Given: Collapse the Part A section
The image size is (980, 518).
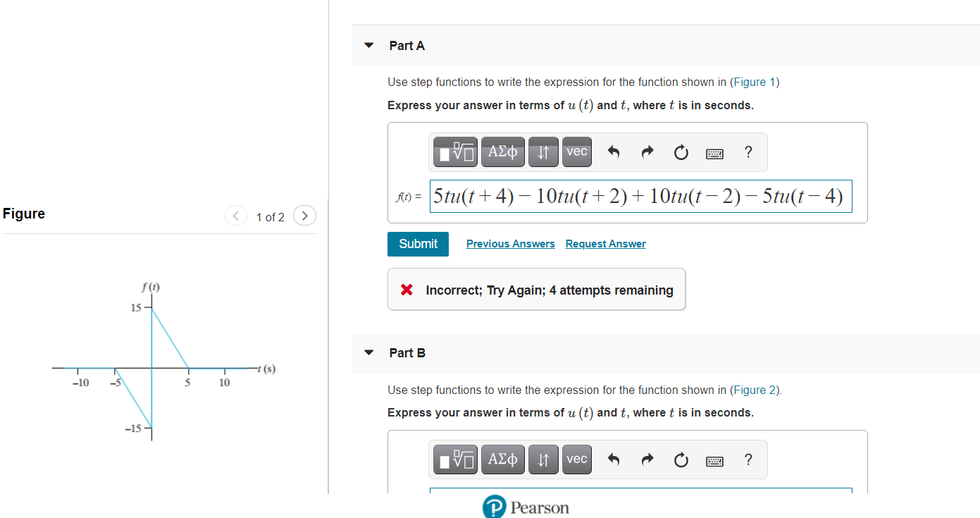Looking at the screenshot, I should (x=368, y=44).
